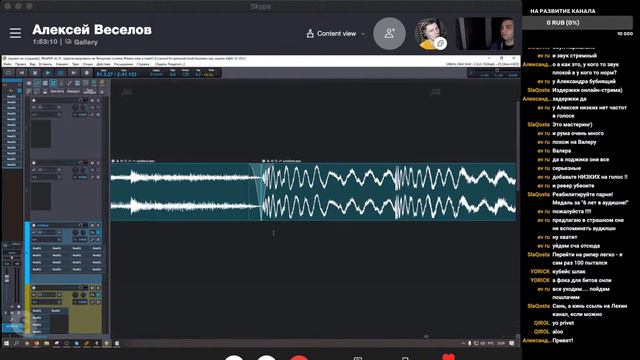The image size is (640, 360).
Task: Toggle the repeat loop transport button
Action: coord(9,73)
